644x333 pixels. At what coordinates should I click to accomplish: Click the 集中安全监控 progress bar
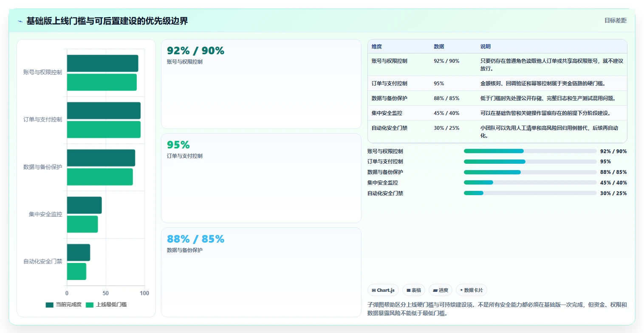click(530, 182)
